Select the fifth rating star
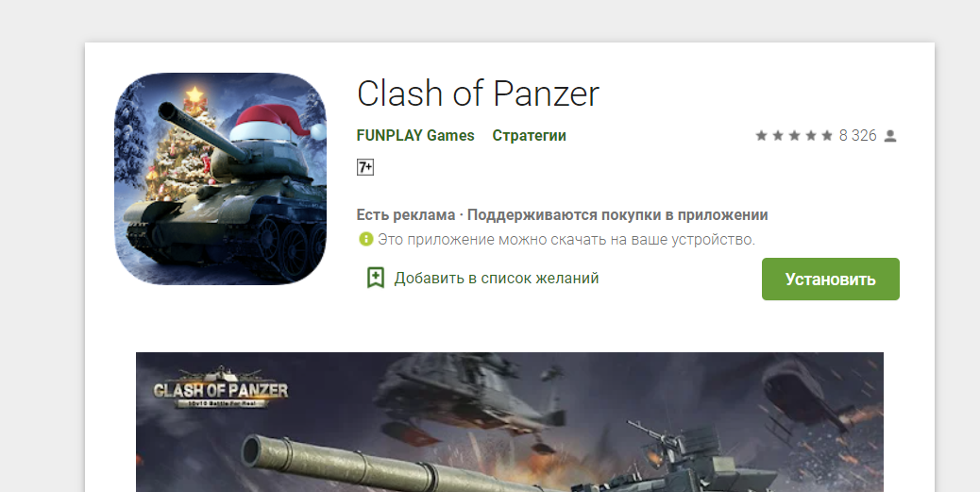This screenshot has height=492, width=980. (827, 136)
